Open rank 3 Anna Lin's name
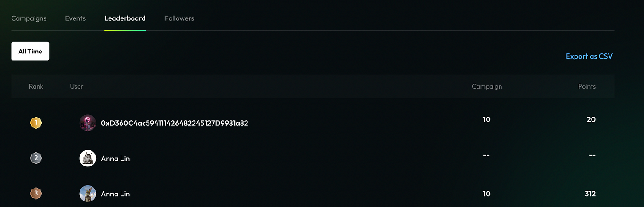The image size is (644, 207). click(115, 194)
